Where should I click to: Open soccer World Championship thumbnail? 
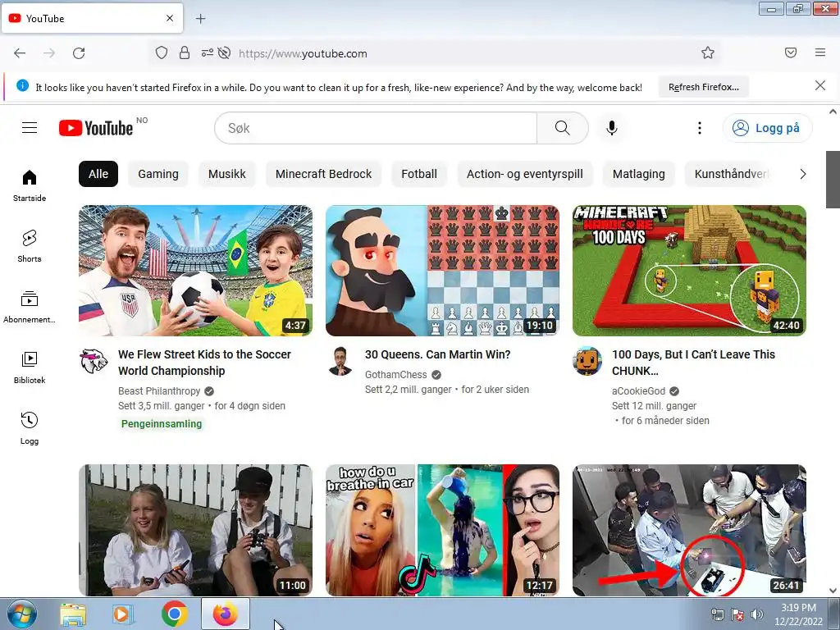click(x=195, y=271)
